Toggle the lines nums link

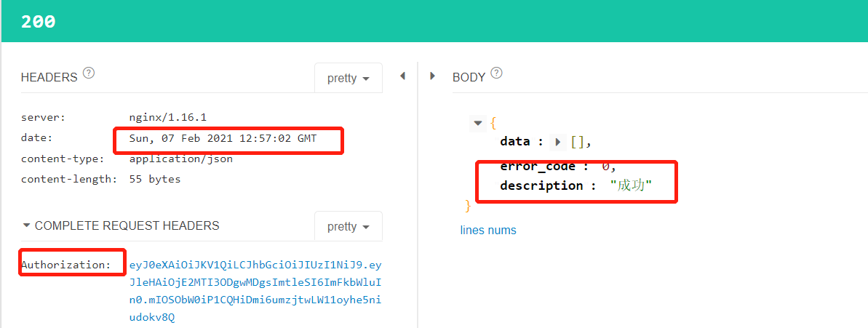[x=488, y=230]
